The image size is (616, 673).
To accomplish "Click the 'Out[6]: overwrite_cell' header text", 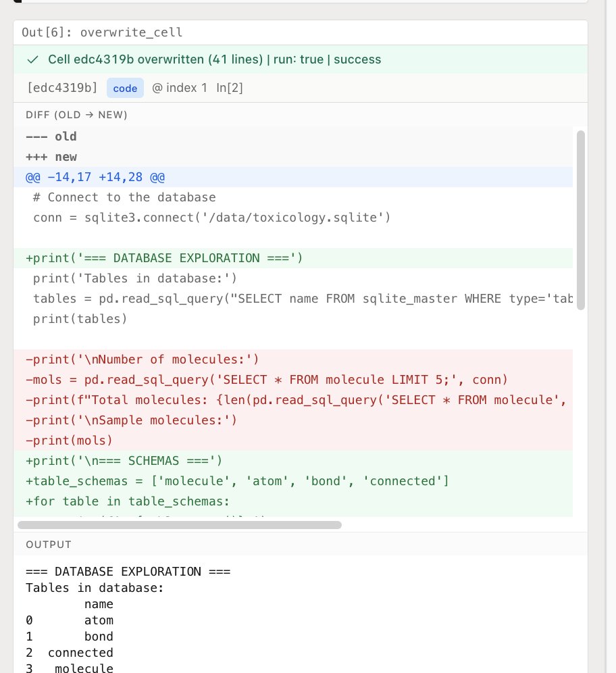I will click(x=102, y=32).
